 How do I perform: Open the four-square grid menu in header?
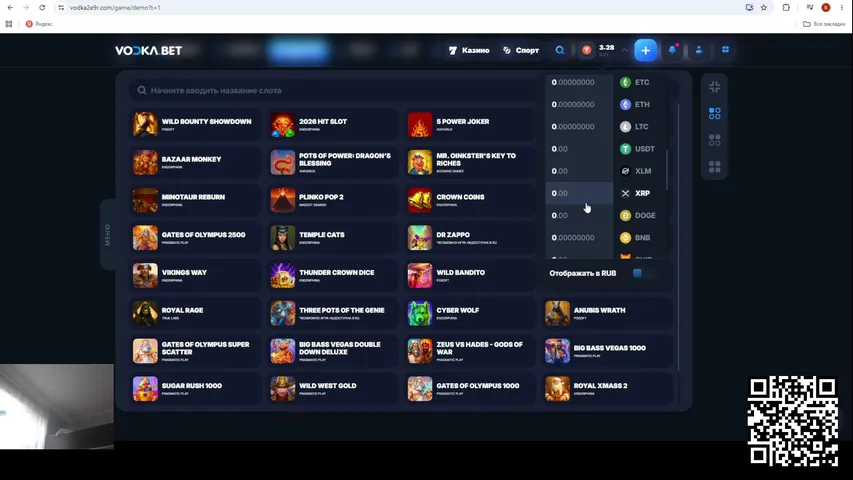pyautogui.click(x=725, y=50)
